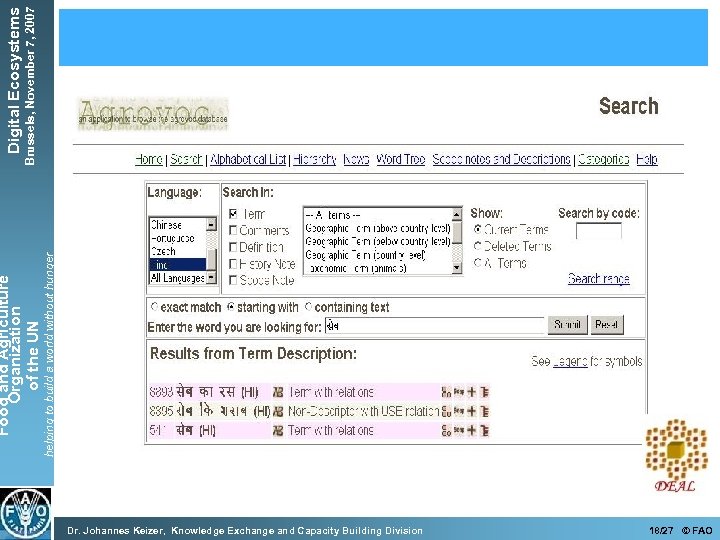
Task: Click the hierarchy tree icon in the 8393 row
Action: pyautogui.click(x=484, y=392)
